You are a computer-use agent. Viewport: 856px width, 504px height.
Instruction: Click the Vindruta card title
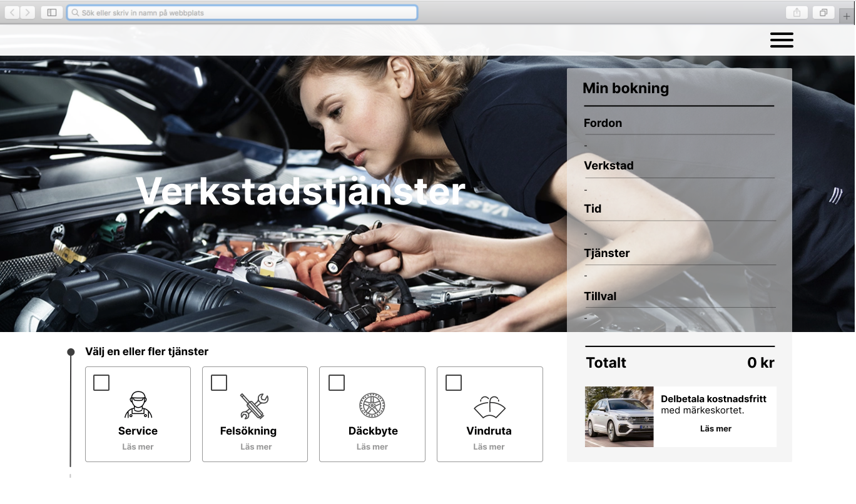(x=489, y=431)
